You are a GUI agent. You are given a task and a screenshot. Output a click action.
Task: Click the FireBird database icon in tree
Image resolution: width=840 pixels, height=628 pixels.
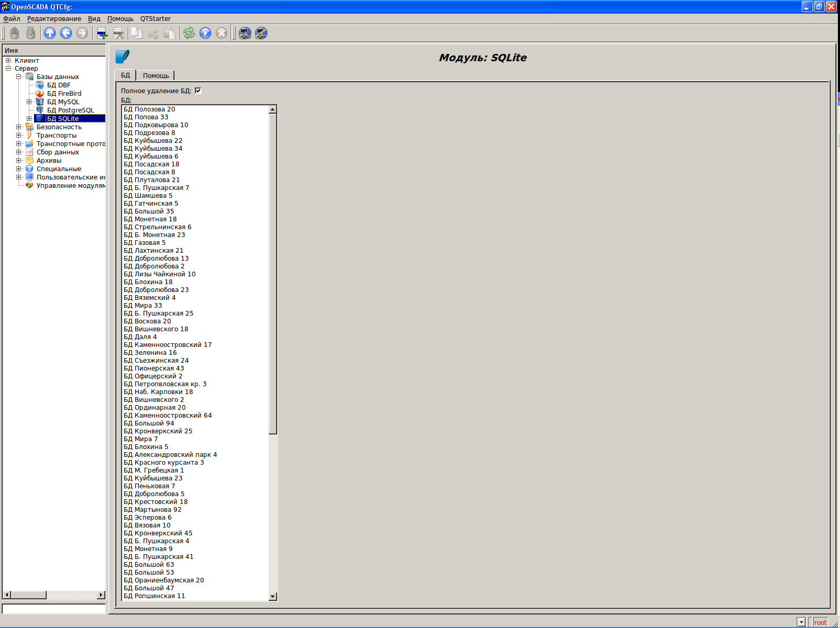click(40, 94)
